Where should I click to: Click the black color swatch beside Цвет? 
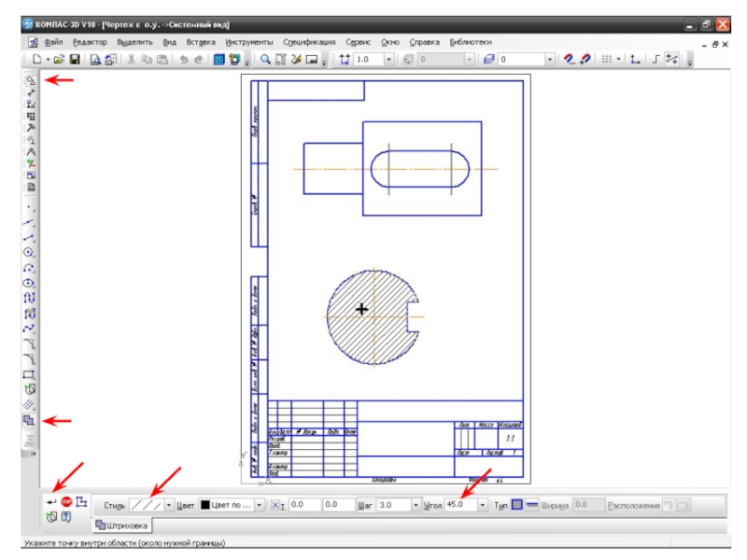click(204, 505)
